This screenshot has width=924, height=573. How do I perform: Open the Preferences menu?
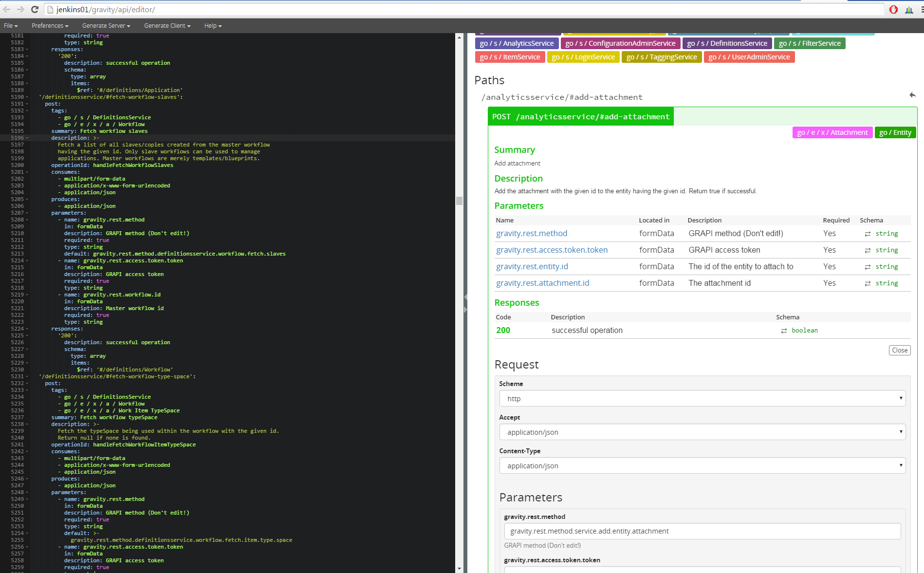click(50, 26)
